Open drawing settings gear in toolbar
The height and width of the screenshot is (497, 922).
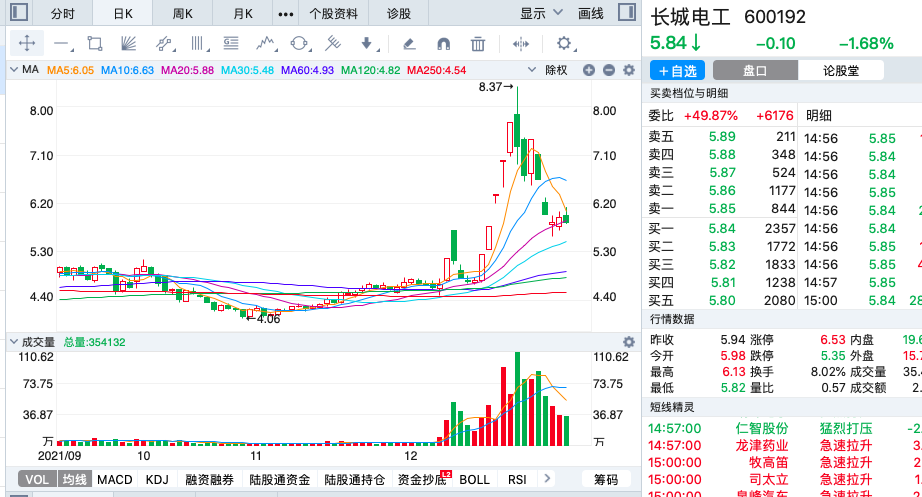point(564,43)
